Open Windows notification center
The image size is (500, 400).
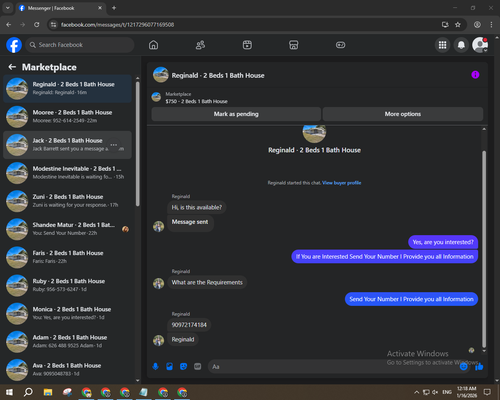click(487, 392)
